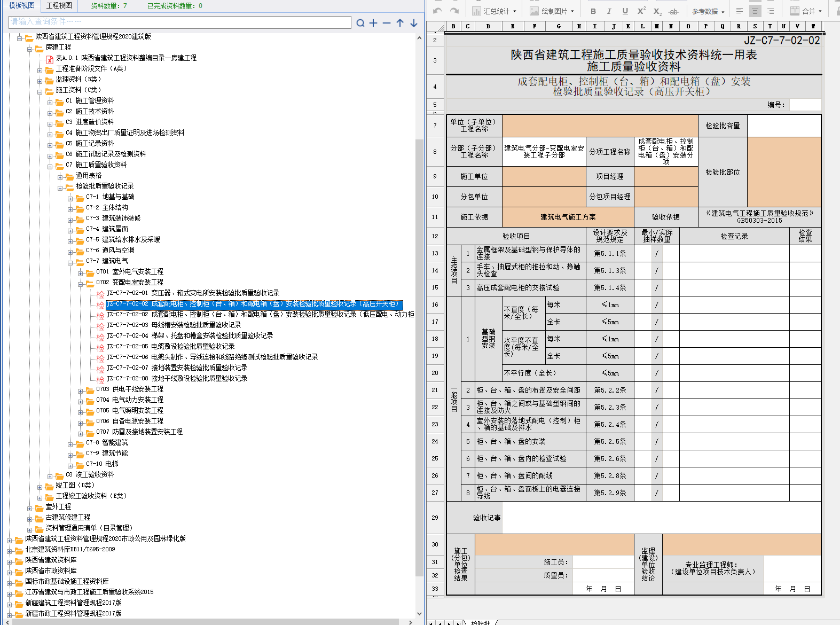Viewport: 840px width, 625px height.
Task: Align text right
Action: click(x=770, y=11)
